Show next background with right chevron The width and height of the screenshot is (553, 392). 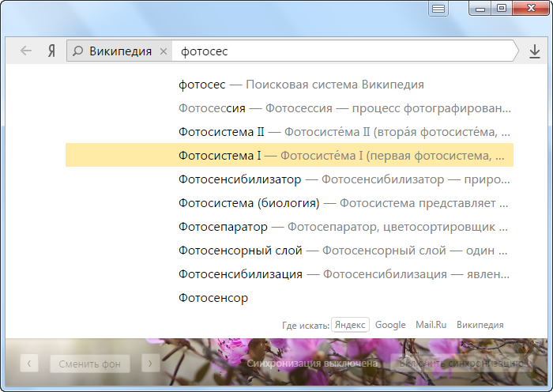click(x=150, y=364)
